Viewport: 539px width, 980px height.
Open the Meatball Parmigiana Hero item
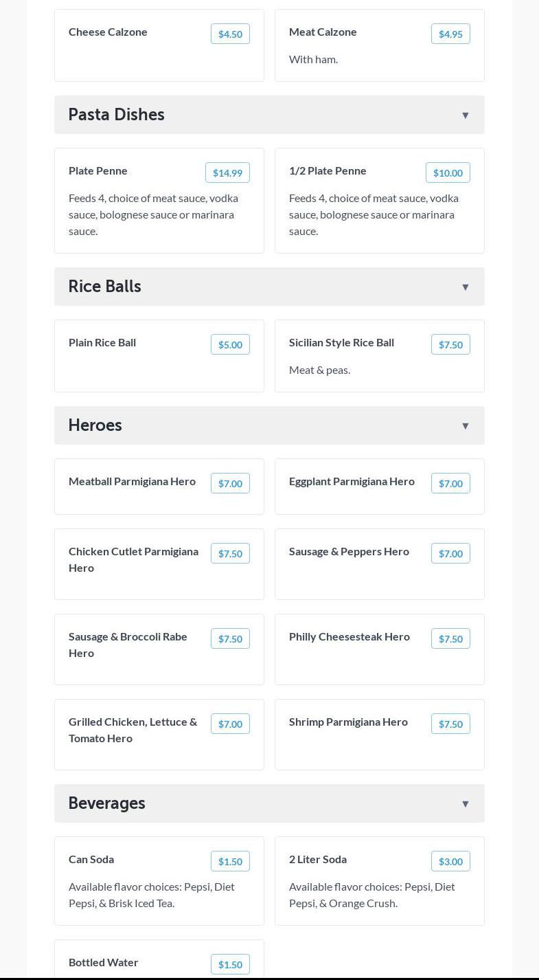pyautogui.click(x=132, y=481)
